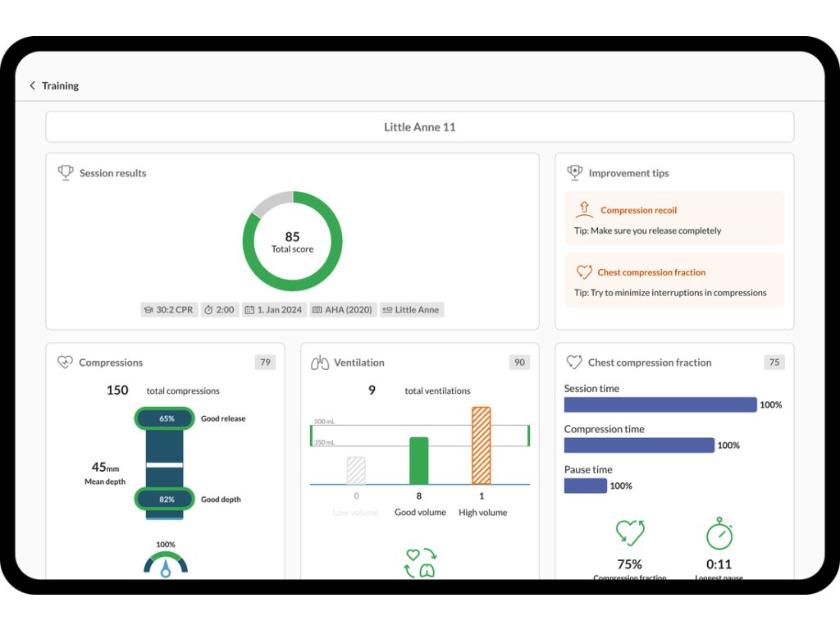The width and height of the screenshot is (840, 630).
Task: Click the Compressions heart pulse icon
Action: tap(65, 362)
